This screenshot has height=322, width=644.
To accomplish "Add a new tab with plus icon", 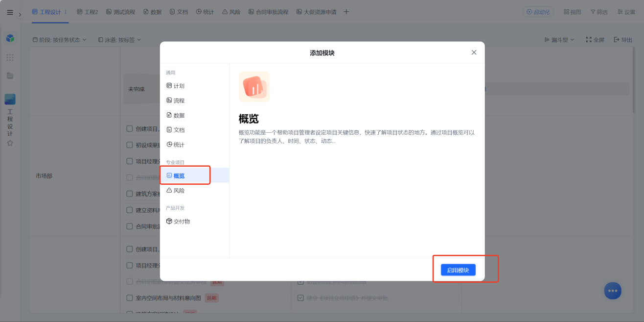I will pyautogui.click(x=346, y=12).
